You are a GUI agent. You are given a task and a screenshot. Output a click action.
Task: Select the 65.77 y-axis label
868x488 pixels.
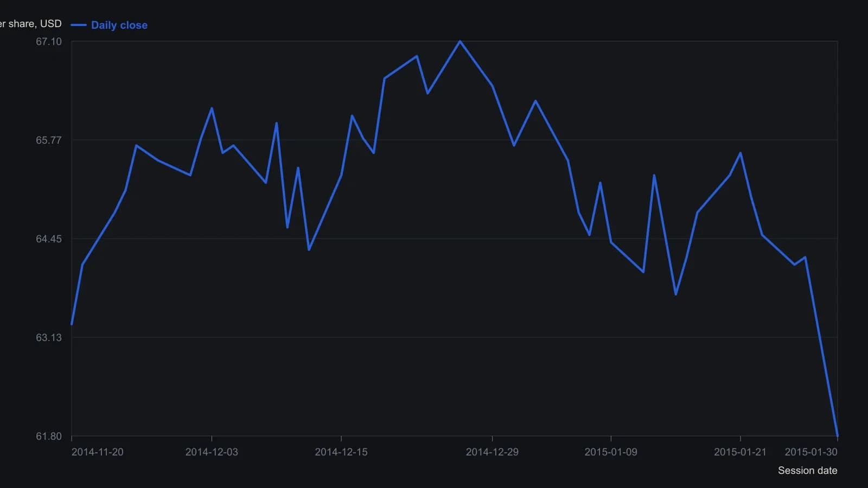point(49,140)
